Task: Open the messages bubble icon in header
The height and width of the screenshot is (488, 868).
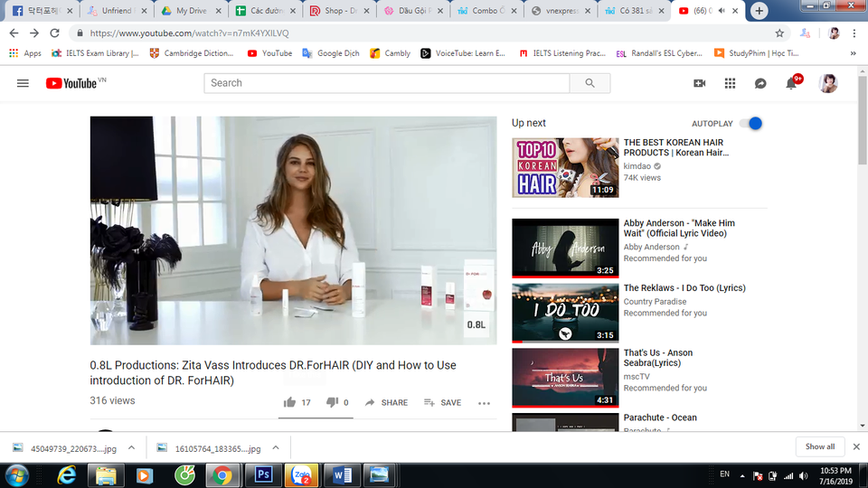Action: [760, 83]
